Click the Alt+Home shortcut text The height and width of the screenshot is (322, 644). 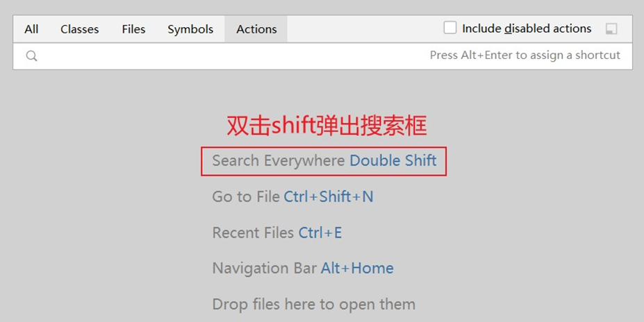coord(357,269)
